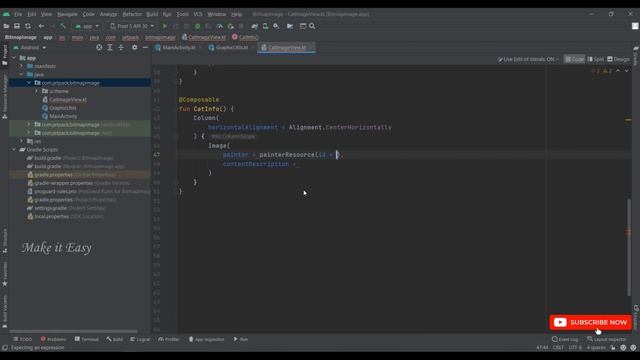Open the Logcat tool window
The image size is (640, 360).
(x=140, y=339)
